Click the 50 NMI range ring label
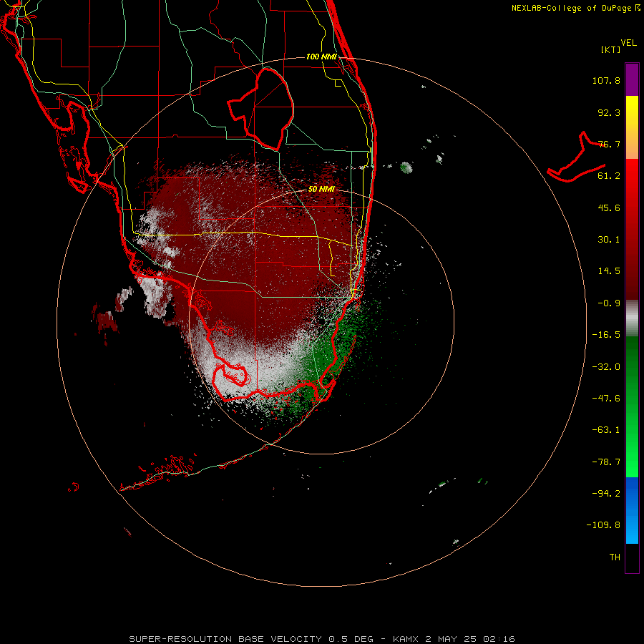Screen dimensions: 644x644 coord(321,190)
